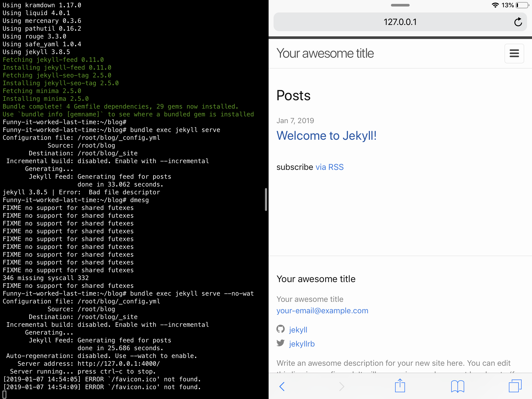Click Your awesome title site header
532x399 pixels.
pos(325,53)
